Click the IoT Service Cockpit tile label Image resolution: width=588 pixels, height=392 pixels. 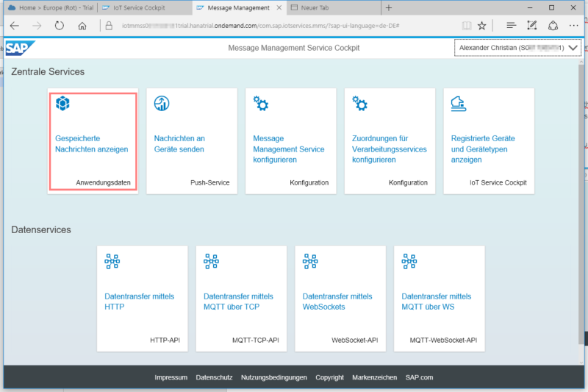click(x=498, y=182)
